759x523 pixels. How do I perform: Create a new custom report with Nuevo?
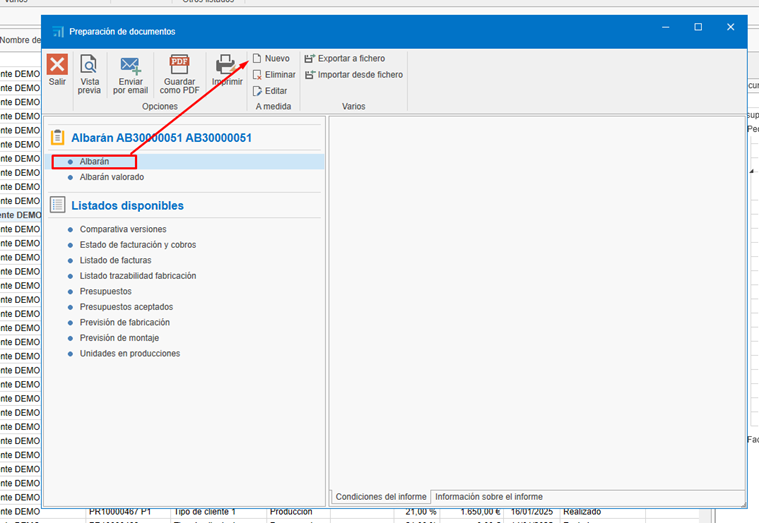point(271,58)
